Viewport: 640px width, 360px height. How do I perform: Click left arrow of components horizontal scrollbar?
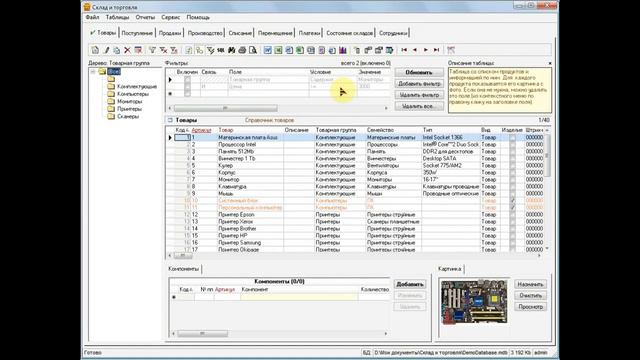tap(173, 333)
